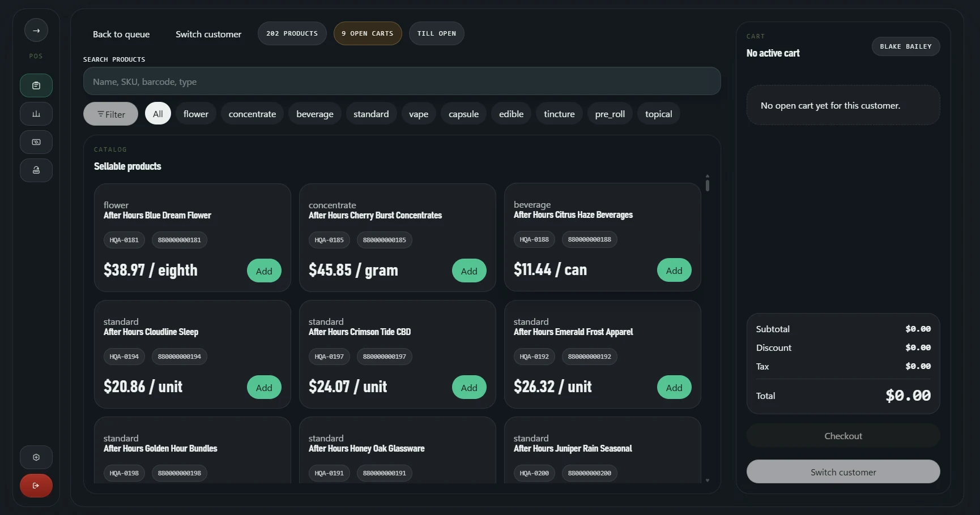Click the Switch customer link at page top
The width and height of the screenshot is (980, 515).
pyautogui.click(x=208, y=34)
